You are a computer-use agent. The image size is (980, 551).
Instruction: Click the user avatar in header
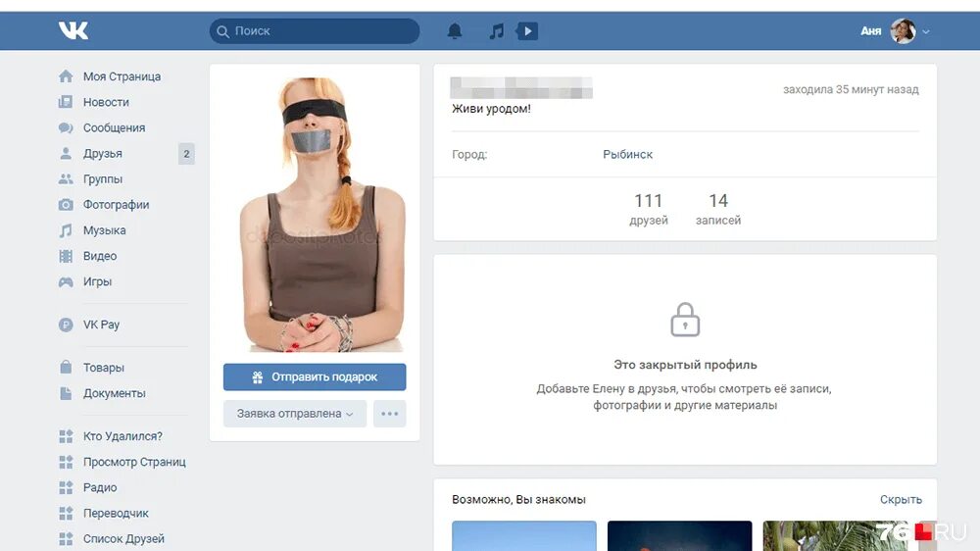click(x=903, y=30)
